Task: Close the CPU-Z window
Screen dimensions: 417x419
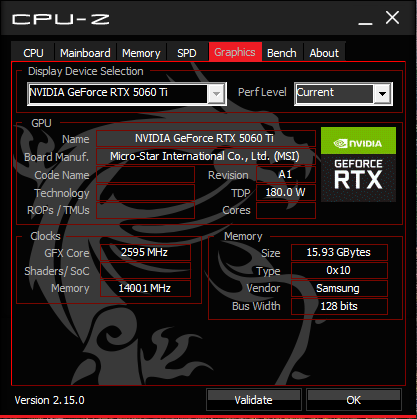Action: click(392, 18)
